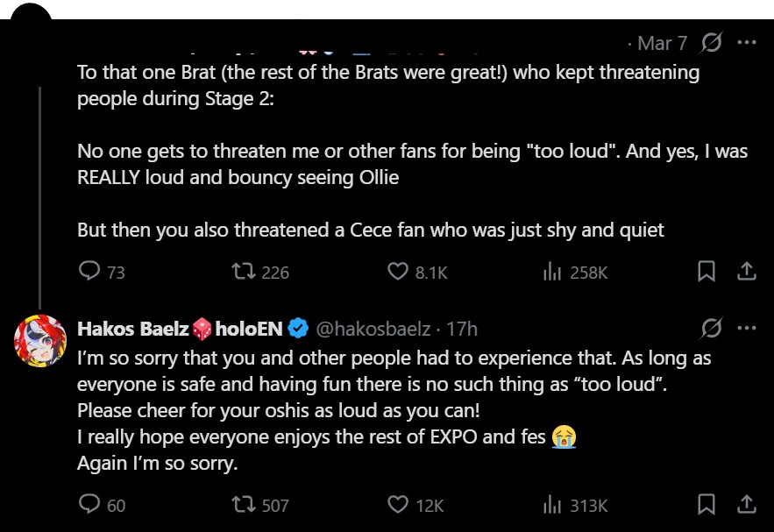The height and width of the screenshot is (532, 774).
Task: Open more options on Hakos Baelz's tweet
Action: pos(747,329)
